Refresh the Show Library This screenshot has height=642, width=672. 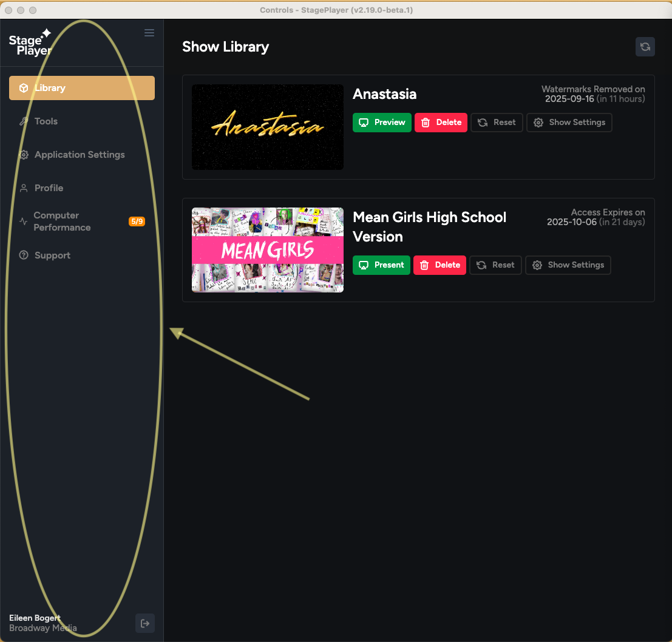[645, 47]
